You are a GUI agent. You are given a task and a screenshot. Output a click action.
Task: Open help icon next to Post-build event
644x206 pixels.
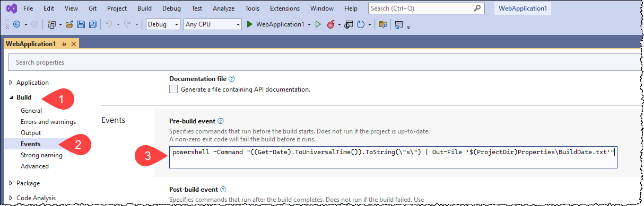pyautogui.click(x=223, y=189)
